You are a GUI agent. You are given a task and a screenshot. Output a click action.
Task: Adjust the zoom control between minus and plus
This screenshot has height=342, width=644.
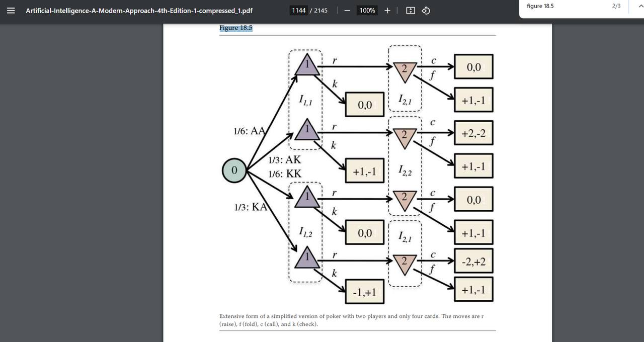pos(367,10)
